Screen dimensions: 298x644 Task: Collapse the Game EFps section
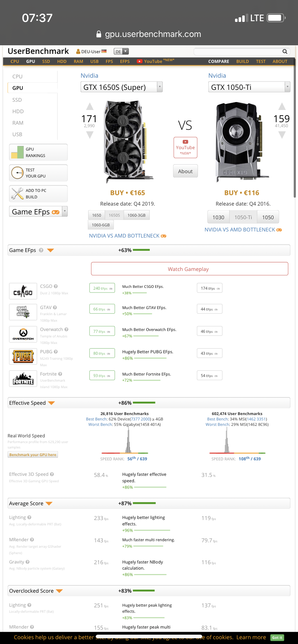[50, 250]
